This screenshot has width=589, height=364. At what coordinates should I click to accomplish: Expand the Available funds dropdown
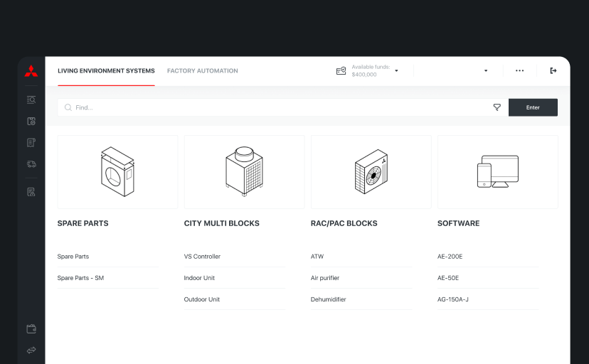(x=396, y=71)
